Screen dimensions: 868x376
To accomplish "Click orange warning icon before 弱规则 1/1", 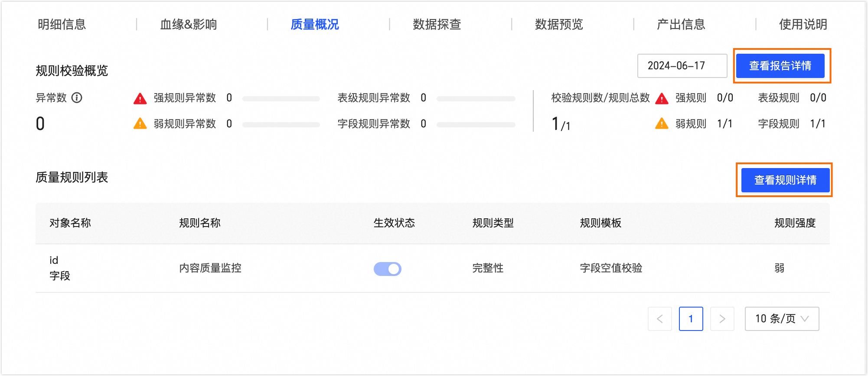I will 662,124.
